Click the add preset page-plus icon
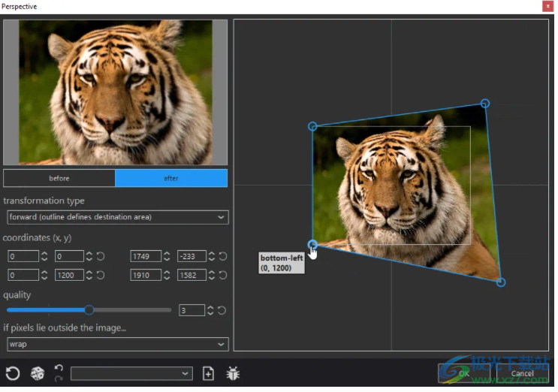The height and width of the screenshot is (392, 558). pos(208,373)
